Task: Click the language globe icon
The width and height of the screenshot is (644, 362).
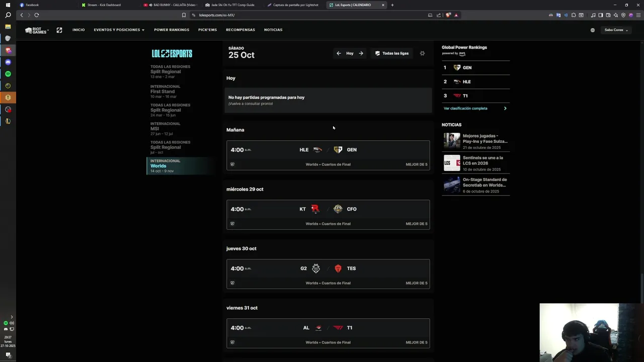Action: (592, 30)
